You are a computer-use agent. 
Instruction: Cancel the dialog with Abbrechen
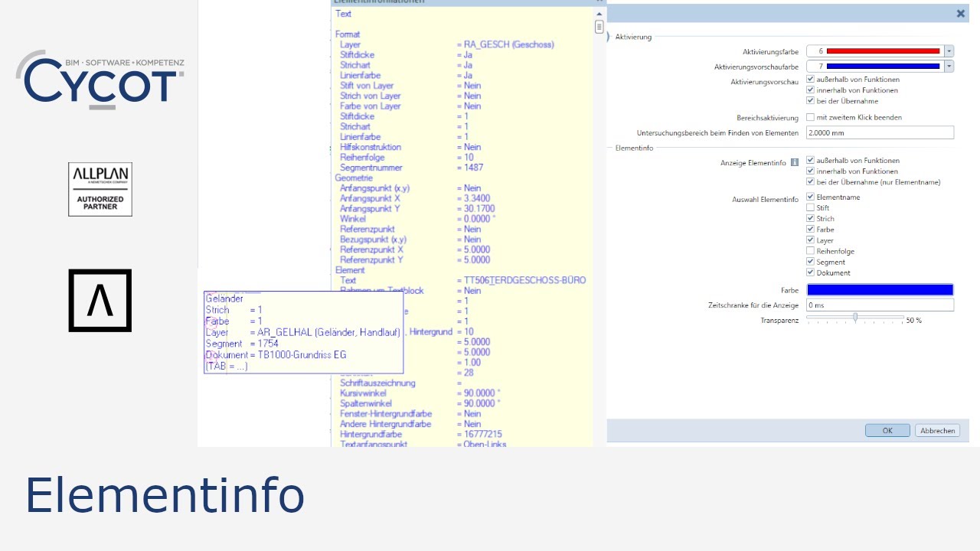tap(937, 430)
